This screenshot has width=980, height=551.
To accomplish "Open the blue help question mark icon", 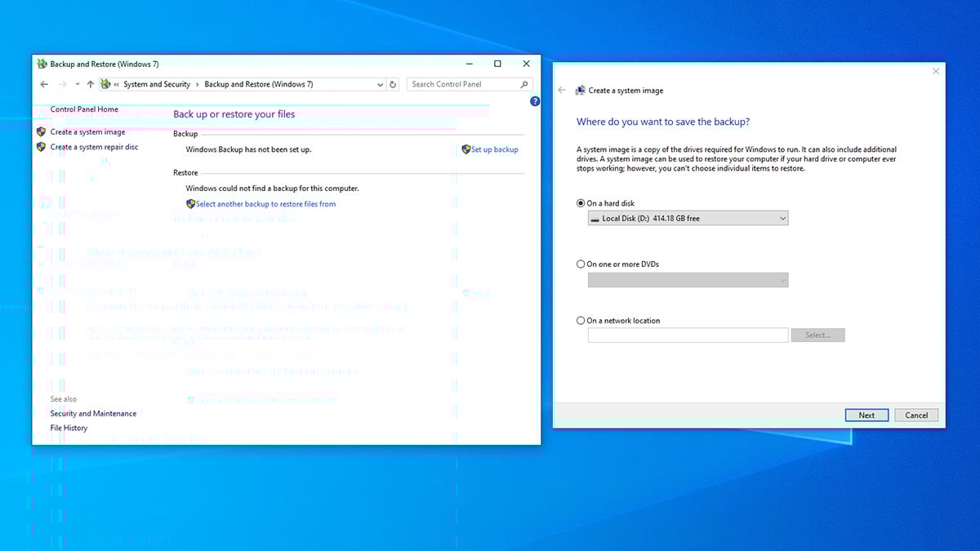I will click(535, 102).
